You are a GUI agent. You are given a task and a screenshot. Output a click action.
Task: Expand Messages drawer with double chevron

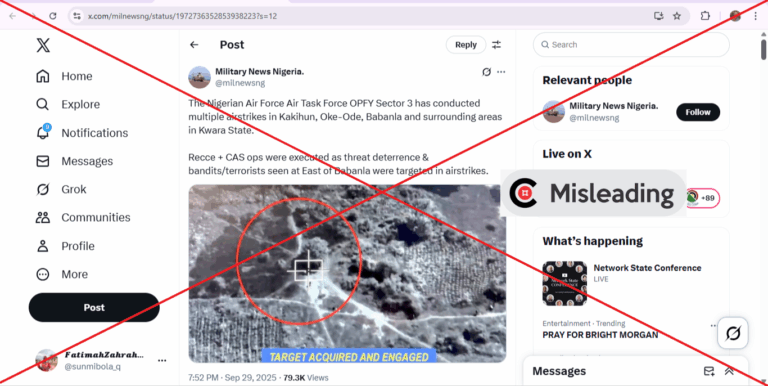(x=729, y=371)
